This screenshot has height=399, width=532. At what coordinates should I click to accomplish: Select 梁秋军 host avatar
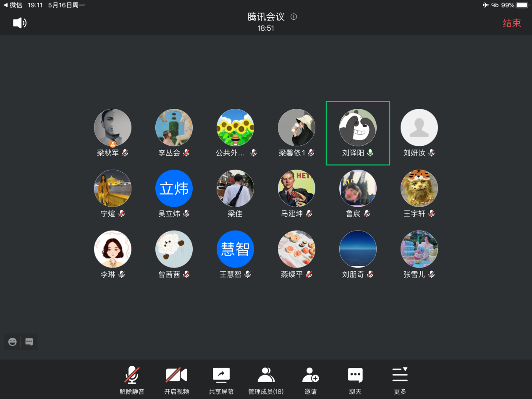[113, 128]
